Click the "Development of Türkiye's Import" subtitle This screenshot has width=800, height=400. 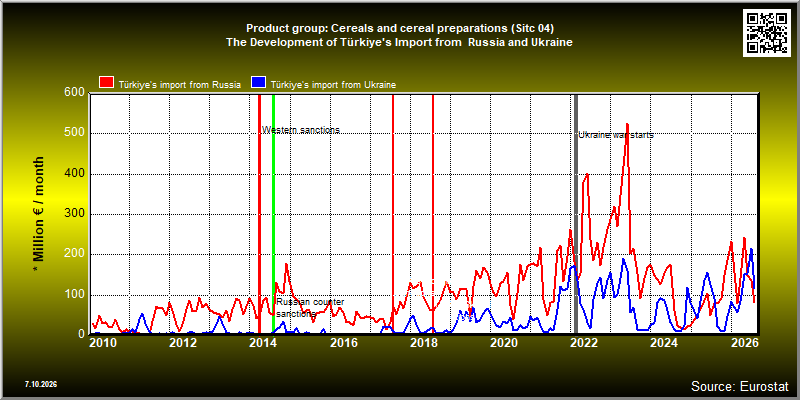[399, 43]
